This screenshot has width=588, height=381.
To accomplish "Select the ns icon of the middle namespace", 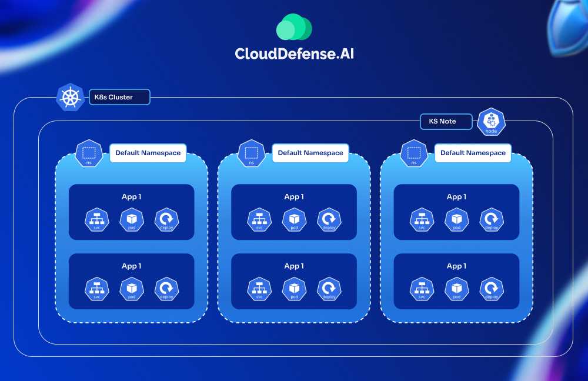I will [x=252, y=153].
